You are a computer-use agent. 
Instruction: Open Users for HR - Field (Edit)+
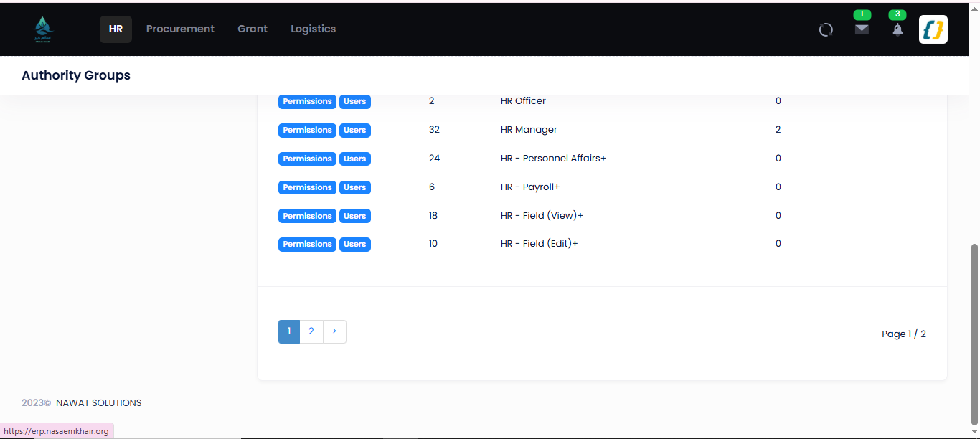click(354, 244)
